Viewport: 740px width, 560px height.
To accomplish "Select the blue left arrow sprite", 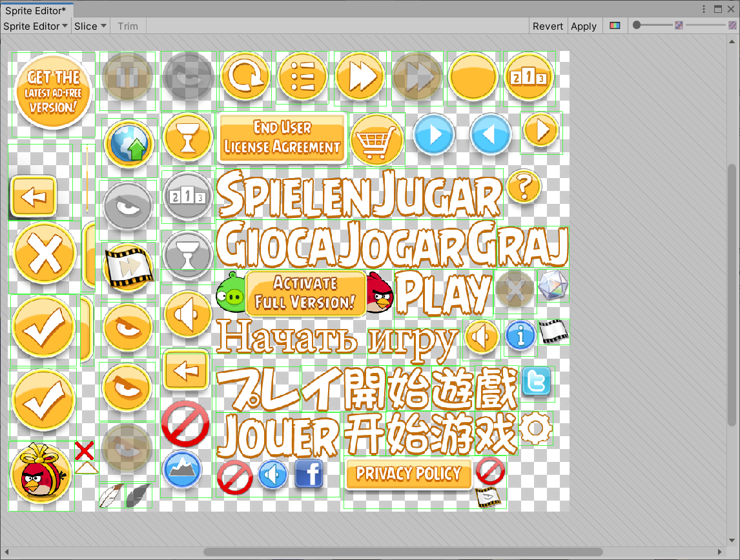I will pyautogui.click(x=490, y=134).
